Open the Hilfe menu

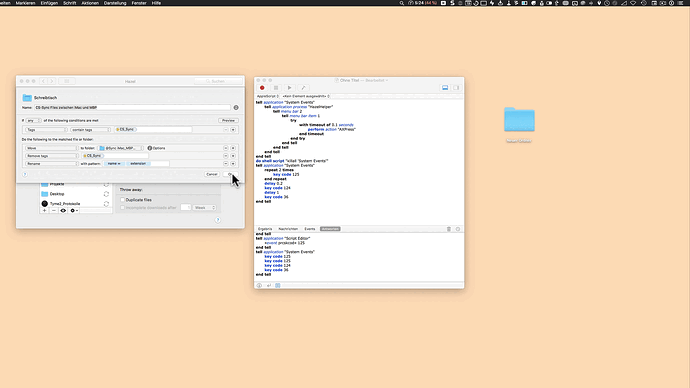coord(156,3)
